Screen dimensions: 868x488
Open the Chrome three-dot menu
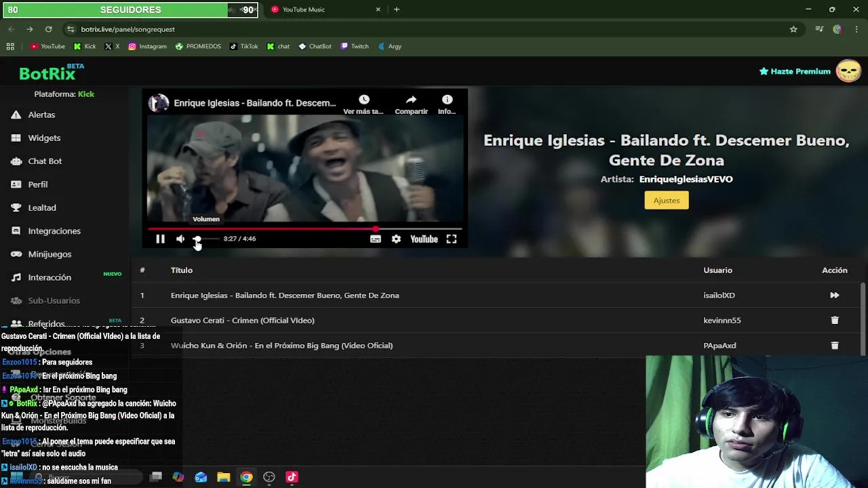click(x=857, y=29)
